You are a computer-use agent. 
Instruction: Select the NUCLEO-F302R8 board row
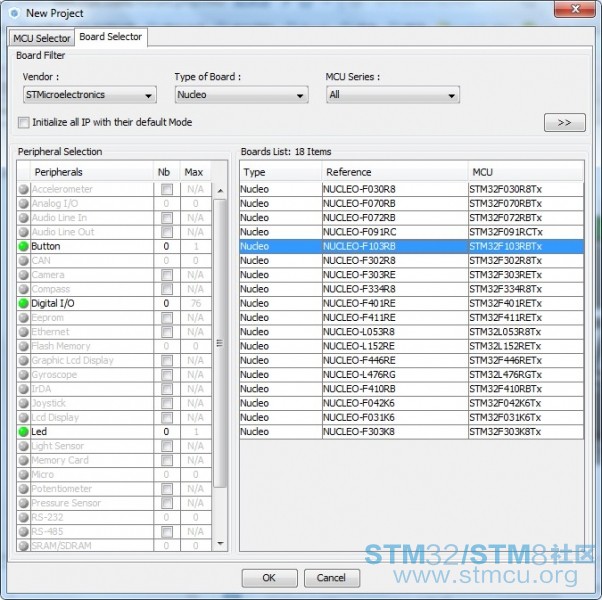pos(412,261)
